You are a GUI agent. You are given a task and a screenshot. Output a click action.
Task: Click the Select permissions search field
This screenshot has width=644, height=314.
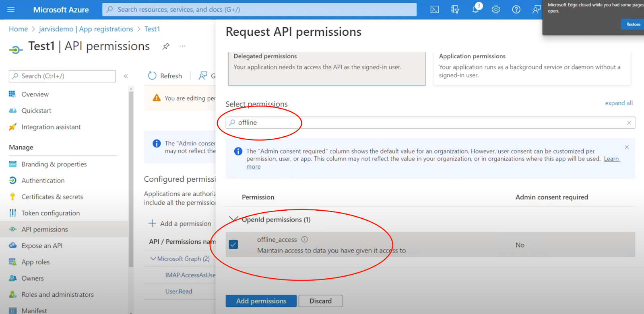tap(430, 123)
